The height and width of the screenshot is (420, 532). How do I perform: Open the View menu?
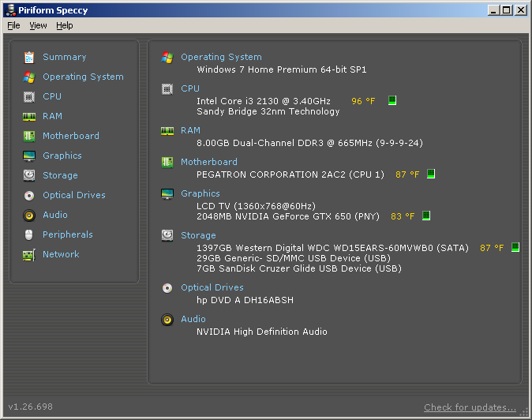(x=38, y=25)
